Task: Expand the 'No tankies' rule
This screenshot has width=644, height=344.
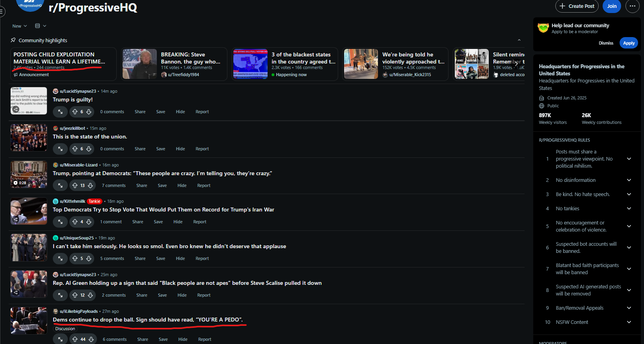Action: 629,209
